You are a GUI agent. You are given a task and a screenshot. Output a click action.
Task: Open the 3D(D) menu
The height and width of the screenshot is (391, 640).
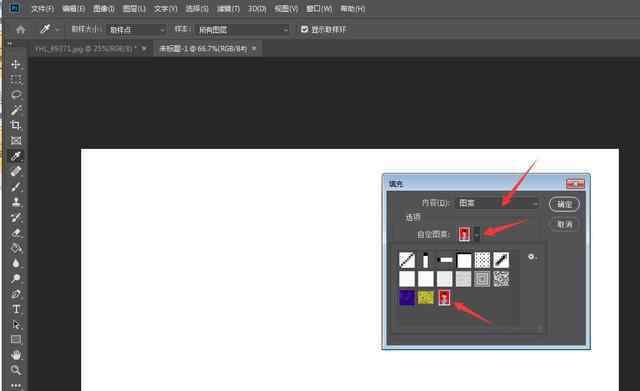257,9
